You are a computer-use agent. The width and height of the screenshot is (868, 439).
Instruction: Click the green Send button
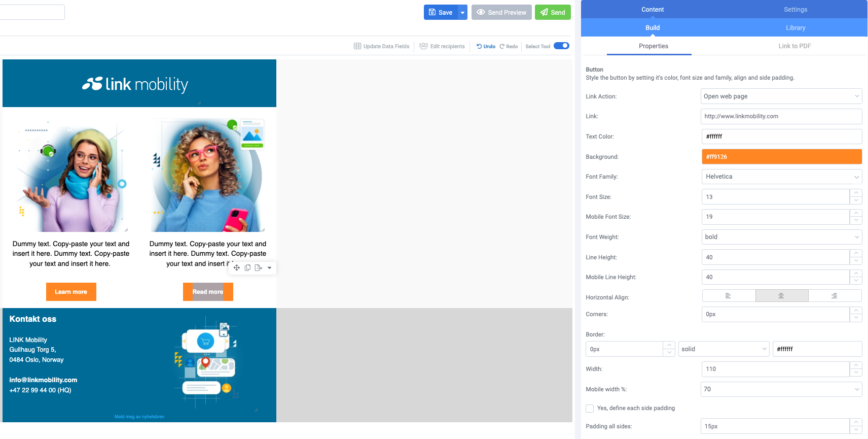(x=553, y=12)
